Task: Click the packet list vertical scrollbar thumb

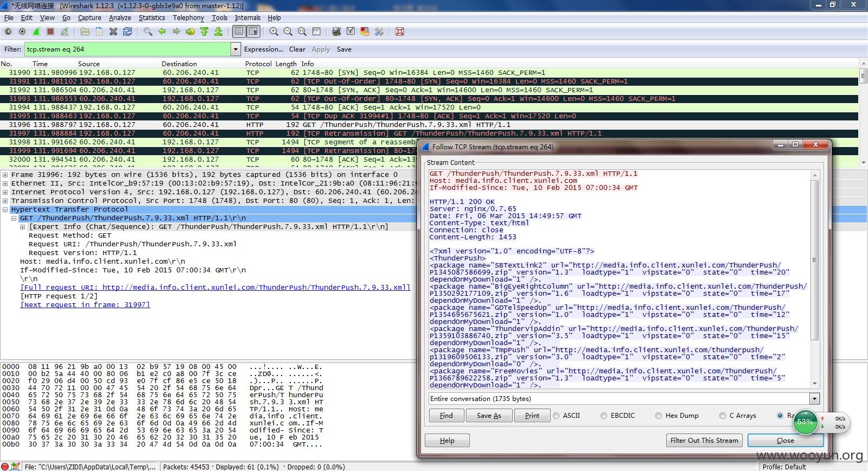Action: tap(863, 76)
